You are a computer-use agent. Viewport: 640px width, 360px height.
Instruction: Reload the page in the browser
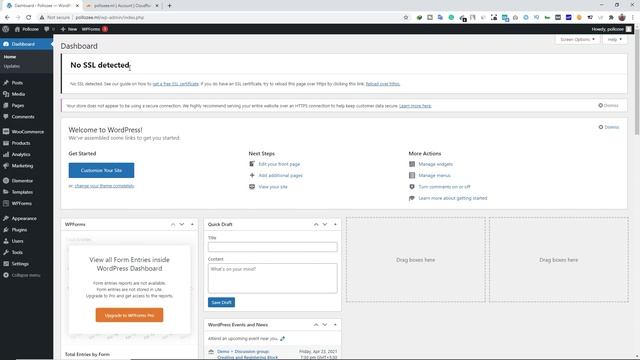(x=29, y=18)
